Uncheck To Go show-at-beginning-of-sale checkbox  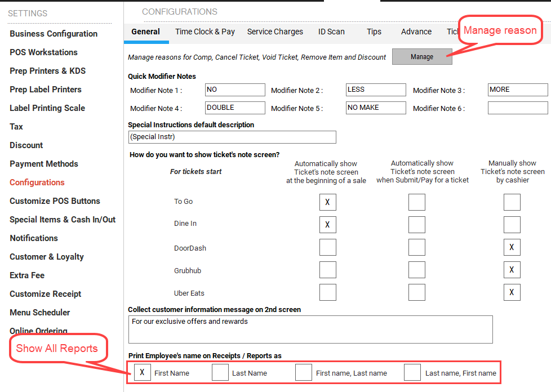point(327,202)
